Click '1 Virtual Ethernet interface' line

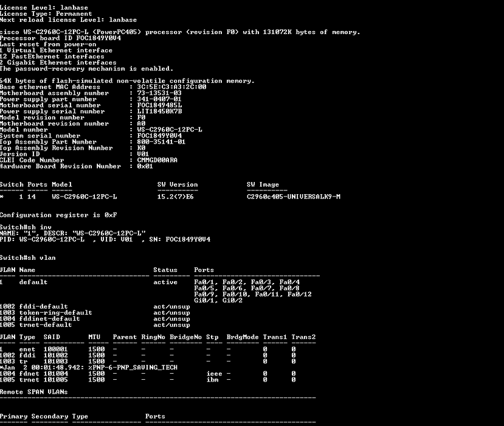click(x=57, y=51)
